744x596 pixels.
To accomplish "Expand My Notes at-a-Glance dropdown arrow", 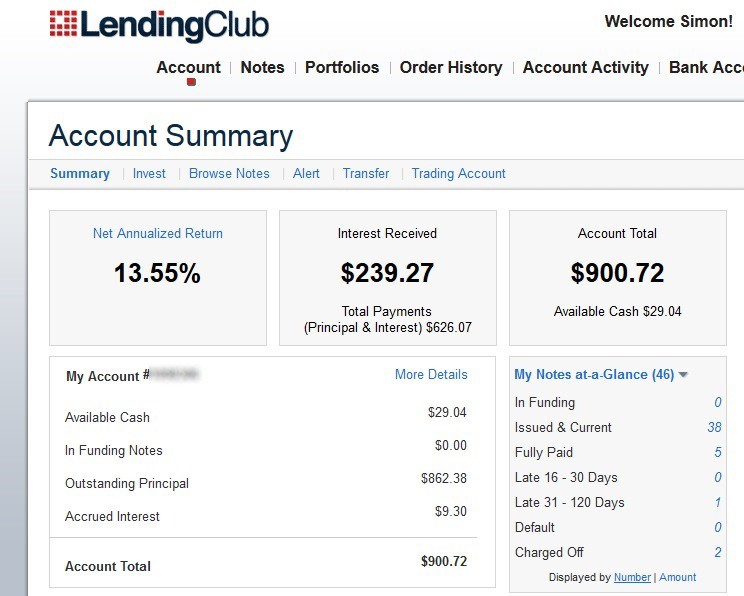I will click(683, 375).
